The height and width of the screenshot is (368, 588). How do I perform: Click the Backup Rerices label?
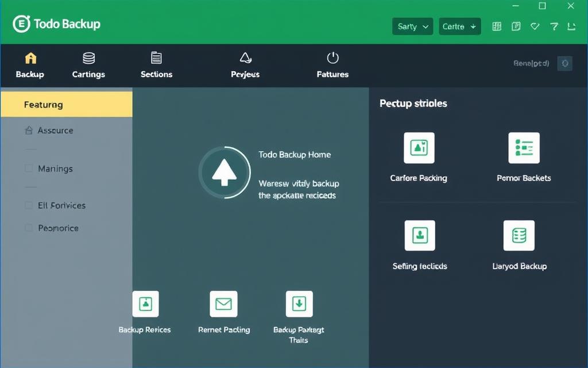pyautogui.click(x=145, y=329)
